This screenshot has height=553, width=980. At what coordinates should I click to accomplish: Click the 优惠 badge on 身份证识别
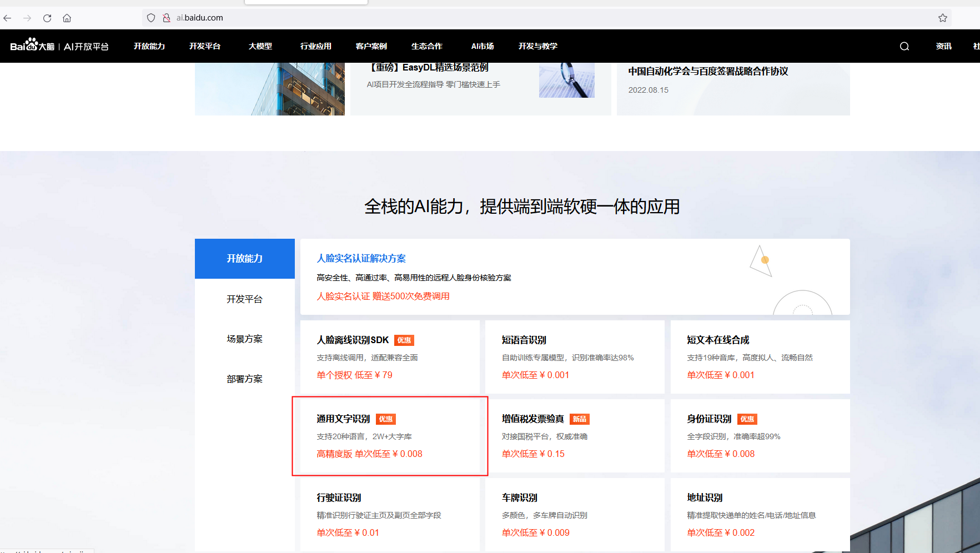[747, 419]
